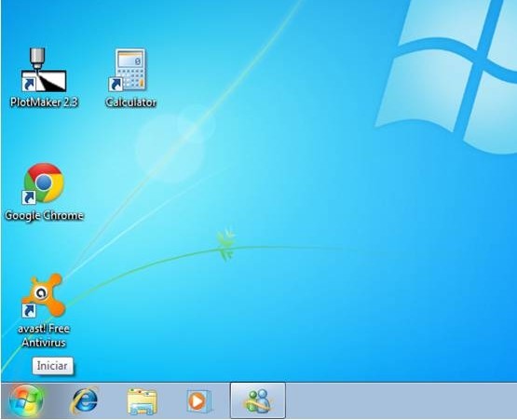Click the shortcut arrow on PlotMaker icon
This screenshot has width=517, height=420.
(x=29, y=85)
